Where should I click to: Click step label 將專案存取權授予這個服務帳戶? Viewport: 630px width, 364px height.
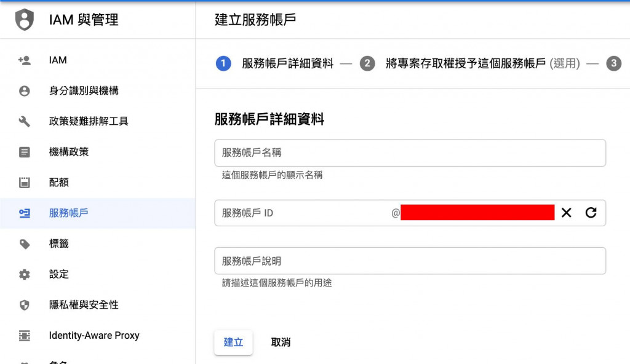(466, 63)
